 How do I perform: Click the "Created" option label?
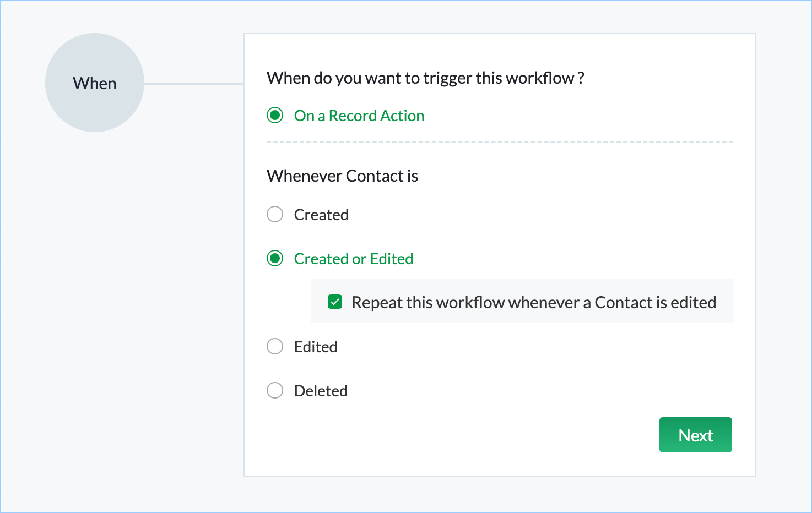(x=321, y=215)
